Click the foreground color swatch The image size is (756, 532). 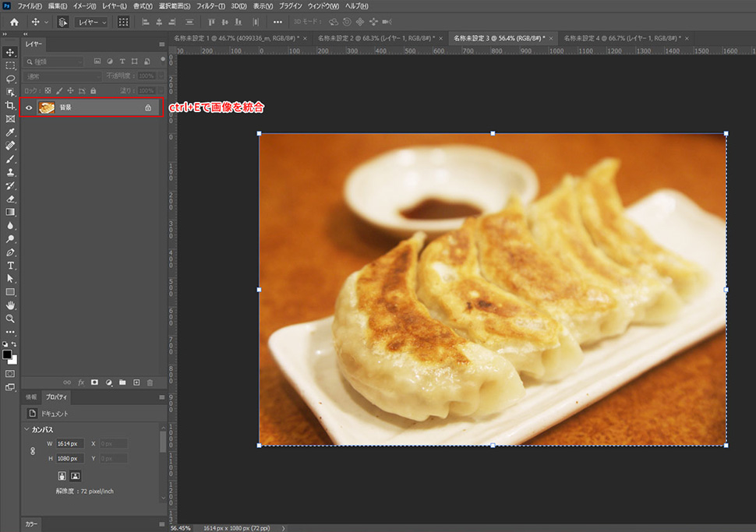click(x=7, y=354)
